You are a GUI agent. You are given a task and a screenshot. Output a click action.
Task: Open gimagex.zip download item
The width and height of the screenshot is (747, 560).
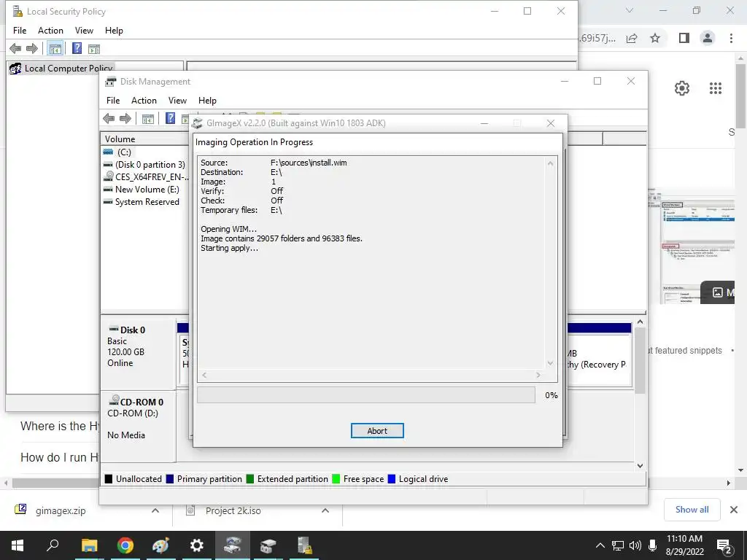pyautogui.click(x=61, y=510)
